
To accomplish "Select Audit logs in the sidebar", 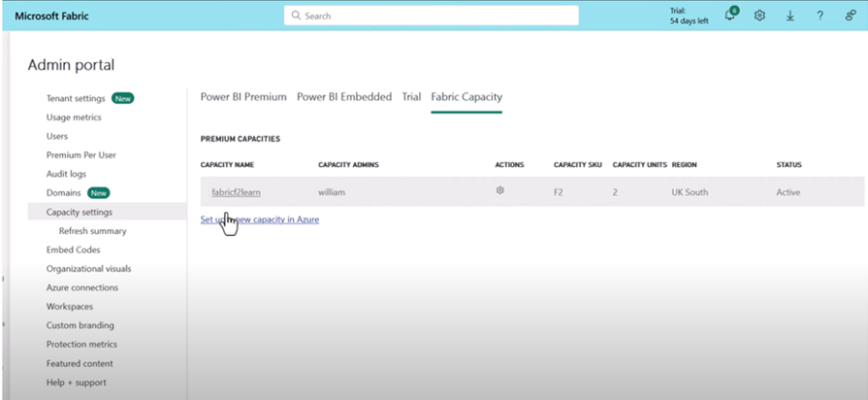I will pyautogui.click(x=66, y=174).
